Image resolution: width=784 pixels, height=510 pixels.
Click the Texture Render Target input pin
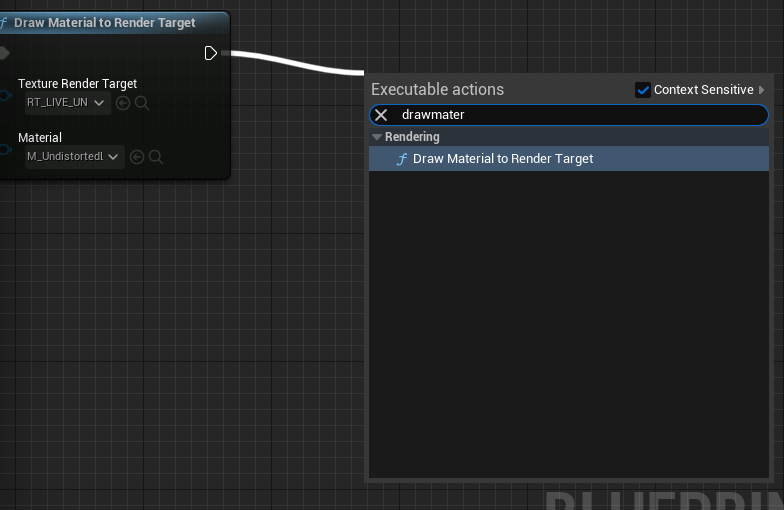pos(4,96)
